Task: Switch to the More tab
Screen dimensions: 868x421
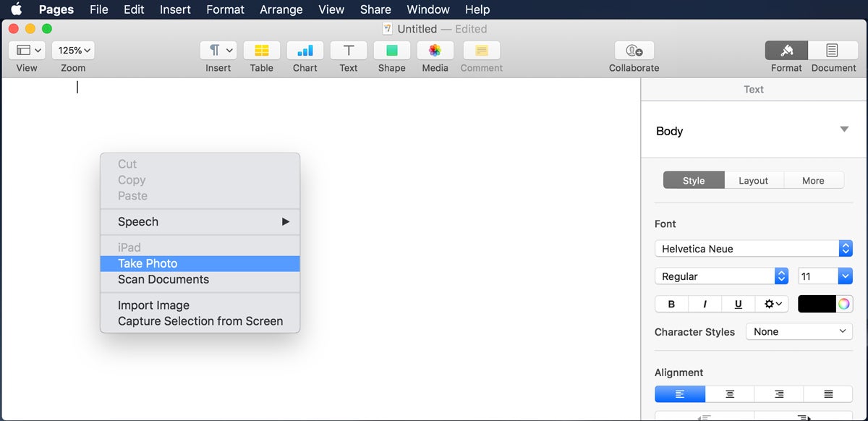Action: 813,181
